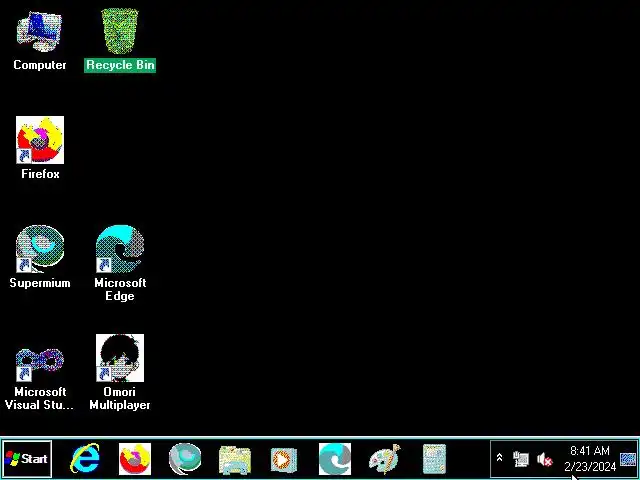
Task: Open Calculator from the taskbar
Action: (434, 460)
